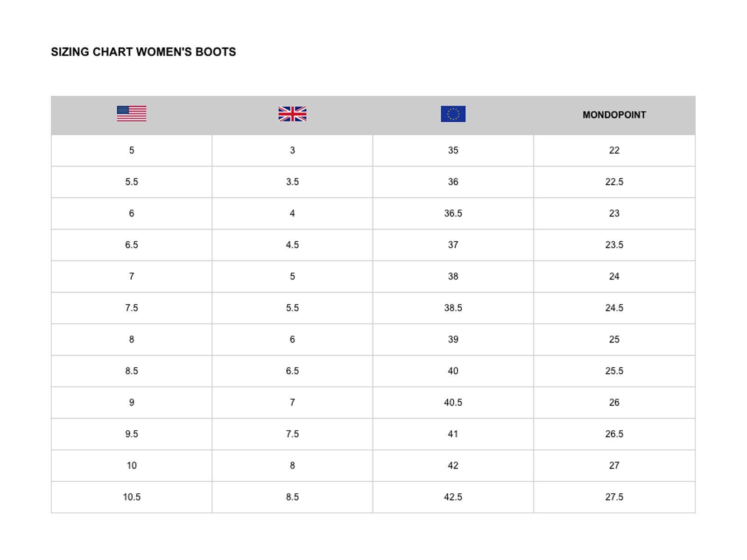Select US size 9.5 cell
The width and height of the screenshot is (747, 560).
[132, 434]
